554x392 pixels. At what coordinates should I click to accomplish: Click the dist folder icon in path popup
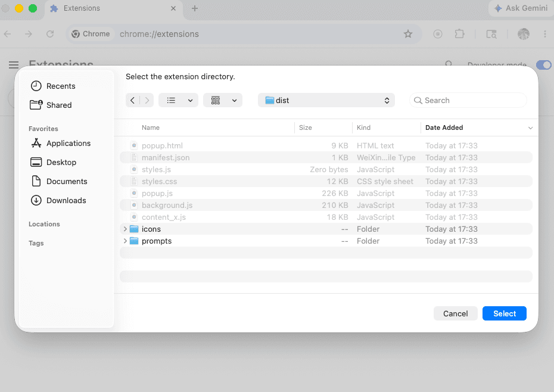point(270,101)
